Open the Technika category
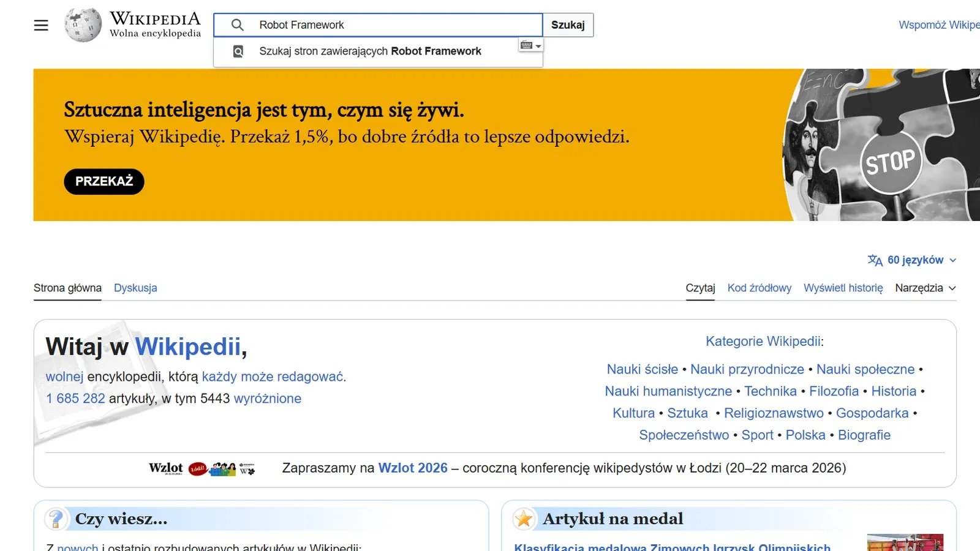Image resolution: width=980 pixels, height=551 pixels. coord(771,391)
